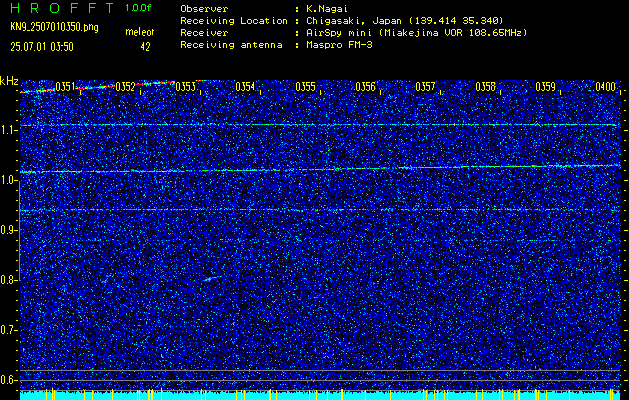Click the 0356 time marker

point(365,87)
